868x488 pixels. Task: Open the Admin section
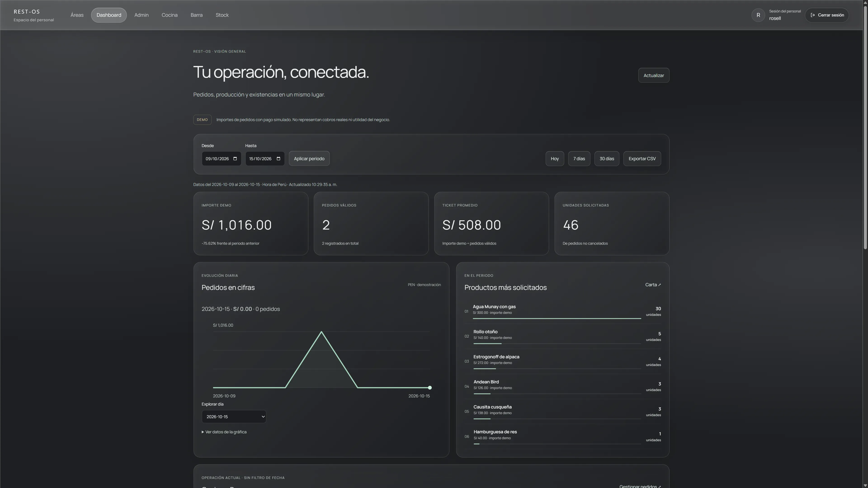coord(142,15)
